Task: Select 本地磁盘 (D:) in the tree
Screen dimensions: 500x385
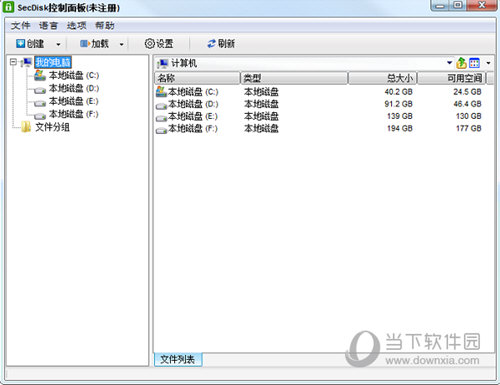Action: coord(74,88)
